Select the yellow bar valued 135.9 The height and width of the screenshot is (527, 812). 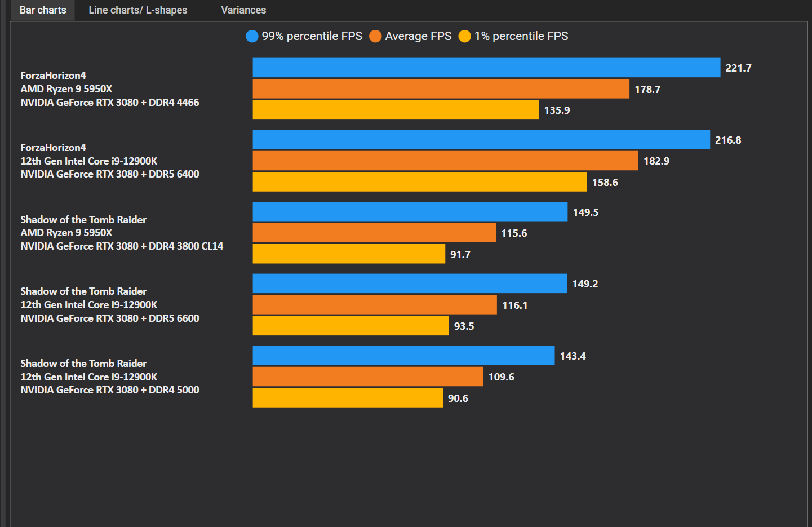(x=396, y=110)
